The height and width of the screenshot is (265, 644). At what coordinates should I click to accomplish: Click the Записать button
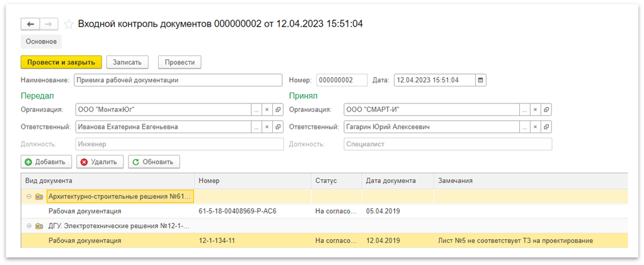point(127,62)
